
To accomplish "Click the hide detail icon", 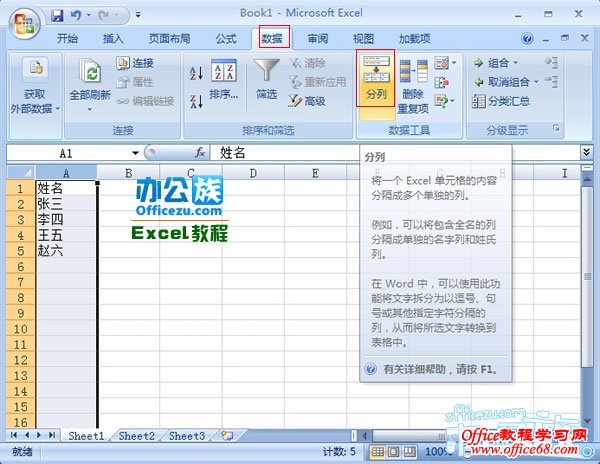I will point(551,81).
